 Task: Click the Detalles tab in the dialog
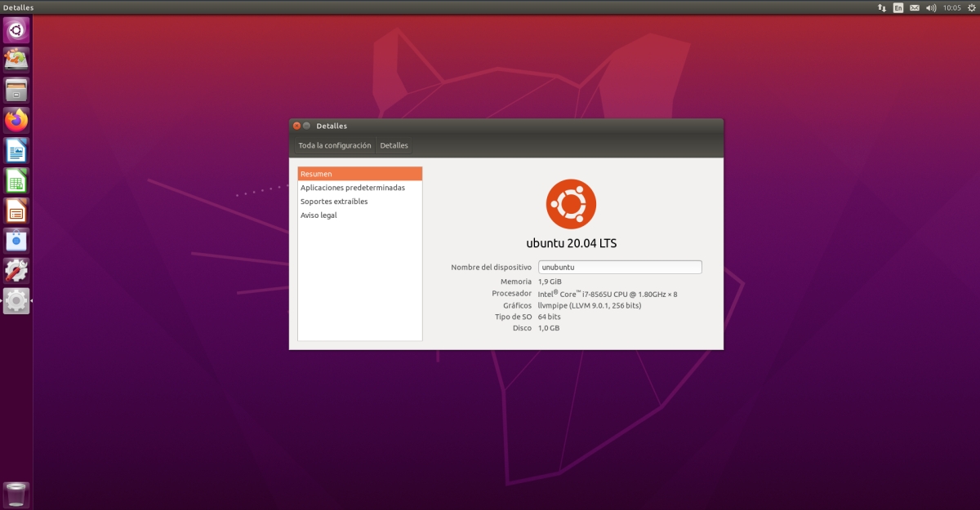click(394, 145)
